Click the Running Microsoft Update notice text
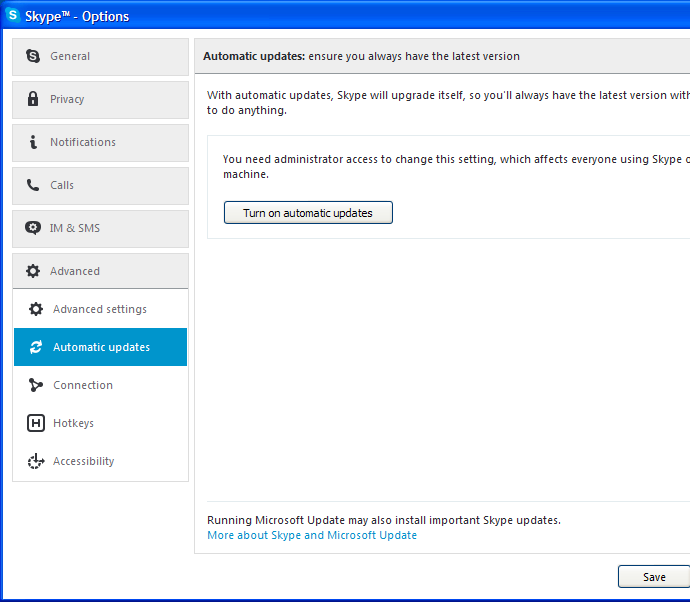 pyautogui.click(x=384, y=520)
